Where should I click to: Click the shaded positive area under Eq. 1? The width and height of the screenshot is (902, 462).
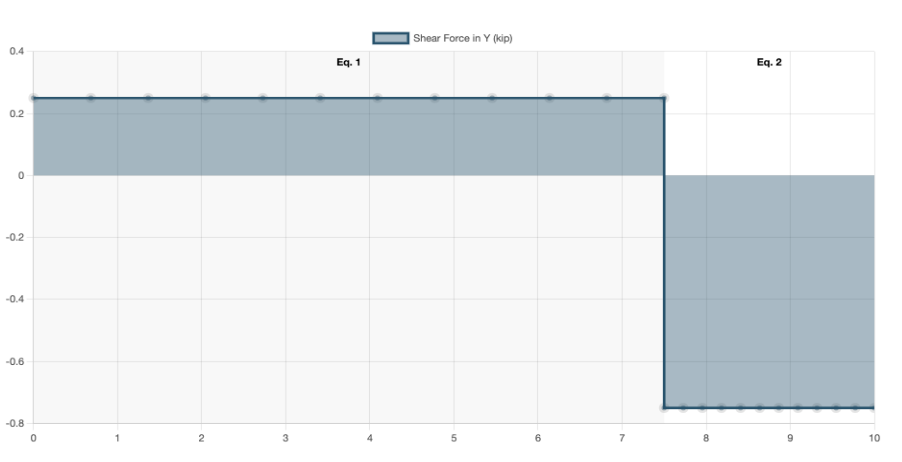(x=348, y=137)
